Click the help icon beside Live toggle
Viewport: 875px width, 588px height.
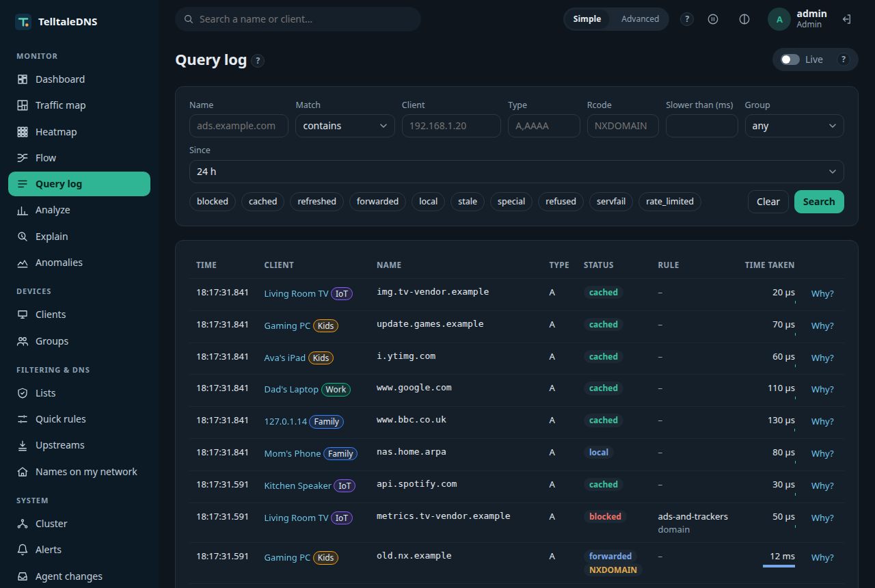844,59
